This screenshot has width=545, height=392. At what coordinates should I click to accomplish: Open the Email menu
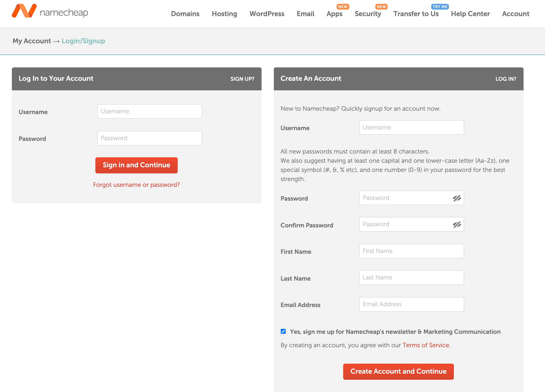(x=305, y=14)
